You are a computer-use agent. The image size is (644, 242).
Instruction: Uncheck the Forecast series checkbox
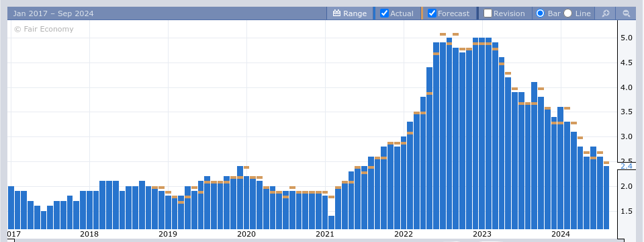click(432, 13)
